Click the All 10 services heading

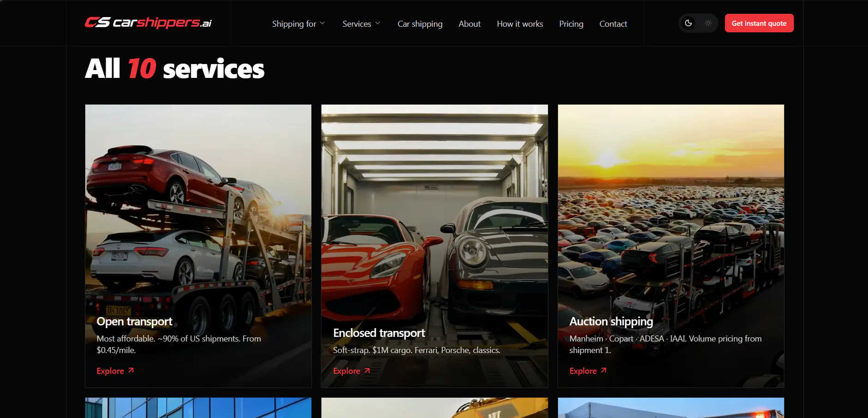[x=174, y=69]
